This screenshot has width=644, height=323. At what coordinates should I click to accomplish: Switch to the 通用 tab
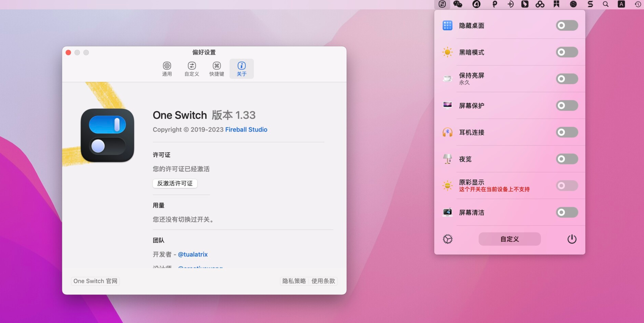167,69
